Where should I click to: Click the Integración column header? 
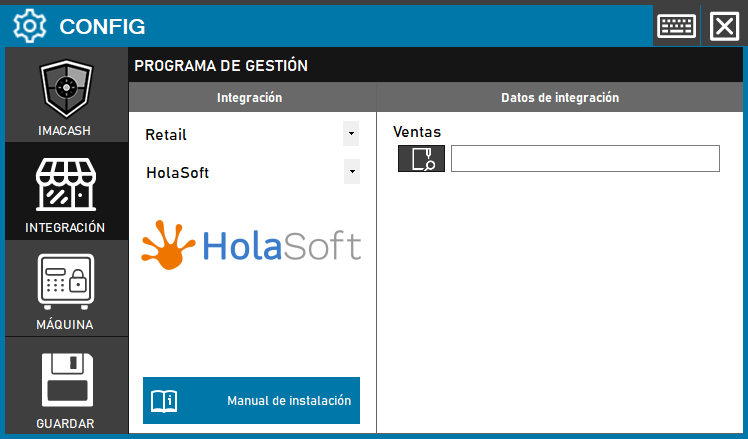coord(250,98)
